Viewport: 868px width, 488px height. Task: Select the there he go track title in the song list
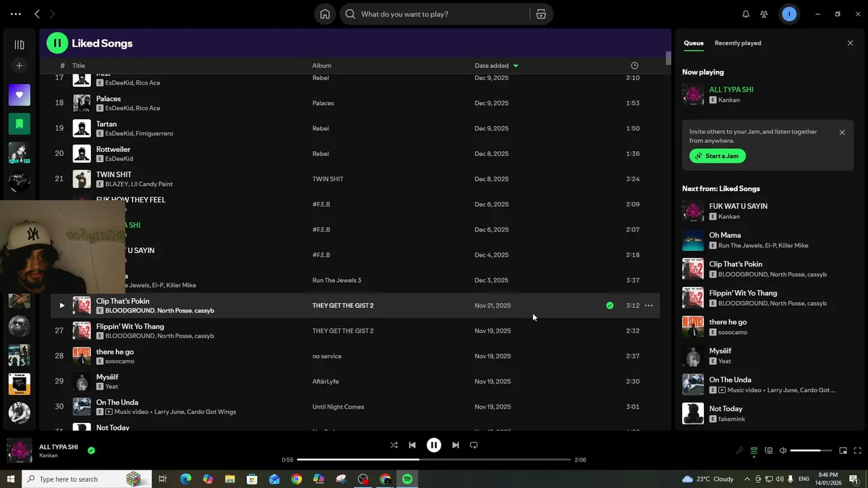point(115,352)
